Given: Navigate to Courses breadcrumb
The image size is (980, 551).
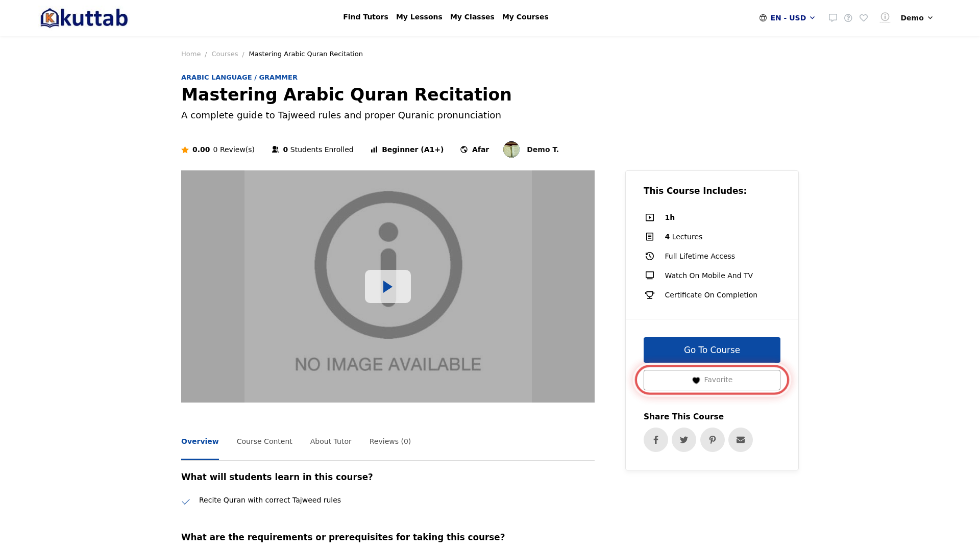Looking at the screenshot, I should click(x=225, y=54).
